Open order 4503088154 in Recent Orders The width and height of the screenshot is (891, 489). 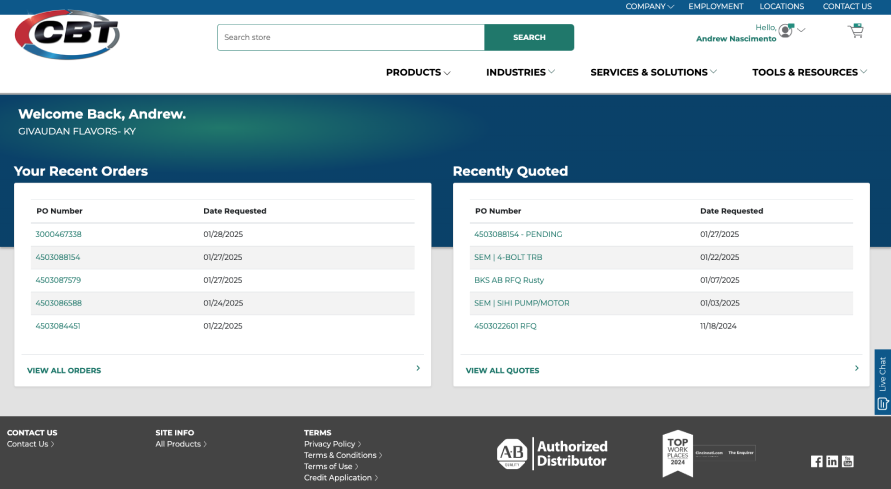pyautogui.click(x=58, y=257)
